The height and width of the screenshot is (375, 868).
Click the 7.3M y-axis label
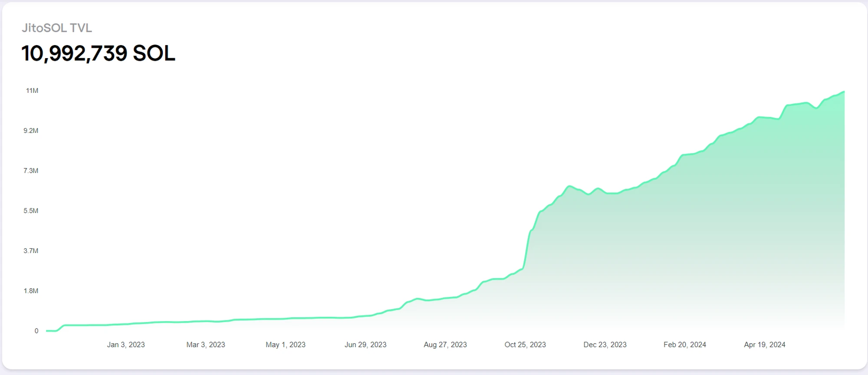31,171
